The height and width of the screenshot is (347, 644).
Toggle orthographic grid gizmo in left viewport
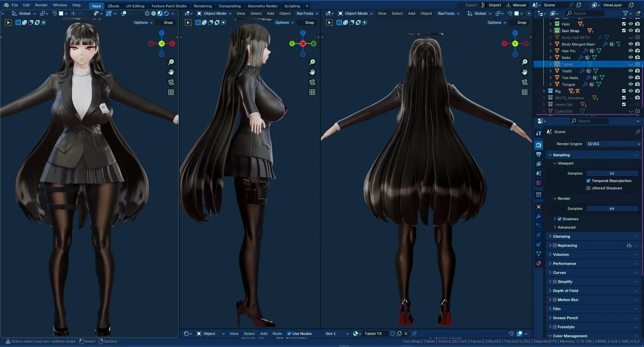pyautogui.click(x=171, y=92)
